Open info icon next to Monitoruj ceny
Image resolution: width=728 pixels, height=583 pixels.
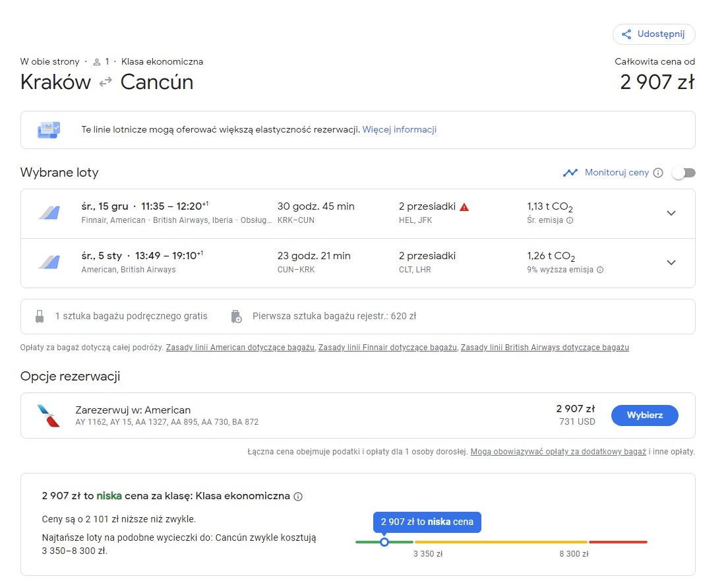(x=658, y=173)
